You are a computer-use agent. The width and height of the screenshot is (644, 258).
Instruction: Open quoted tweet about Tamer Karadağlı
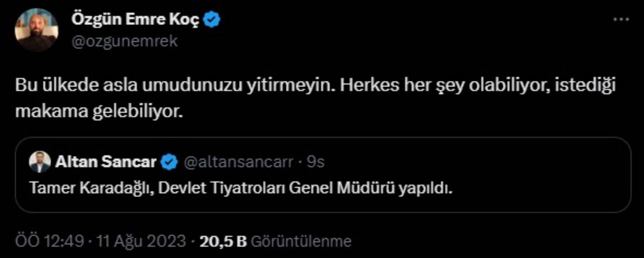tap(242, 188)
